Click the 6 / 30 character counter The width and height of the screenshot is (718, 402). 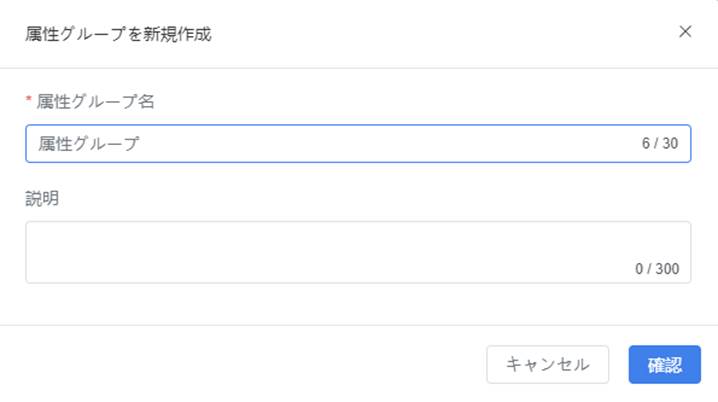tap(660, 143)
